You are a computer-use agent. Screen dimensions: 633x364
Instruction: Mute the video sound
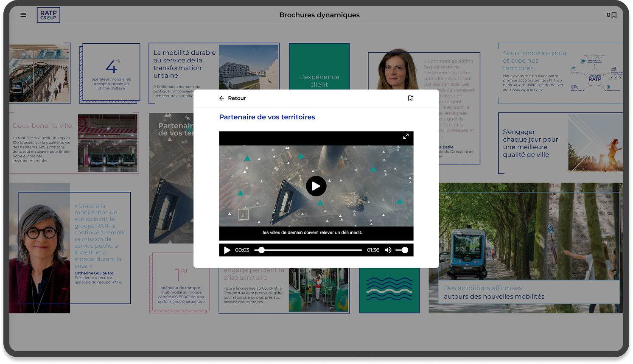click(388, 250)
